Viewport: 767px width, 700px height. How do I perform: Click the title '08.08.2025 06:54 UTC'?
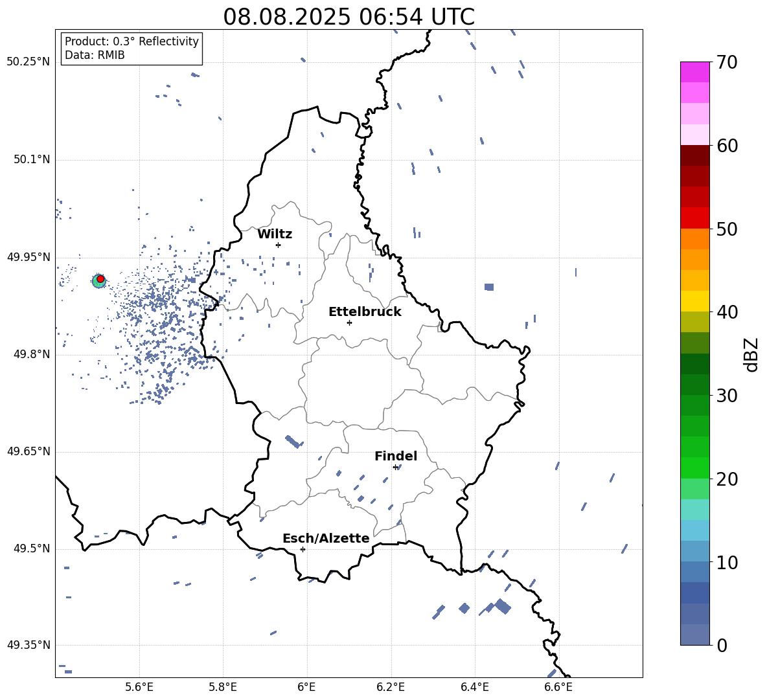349,17
